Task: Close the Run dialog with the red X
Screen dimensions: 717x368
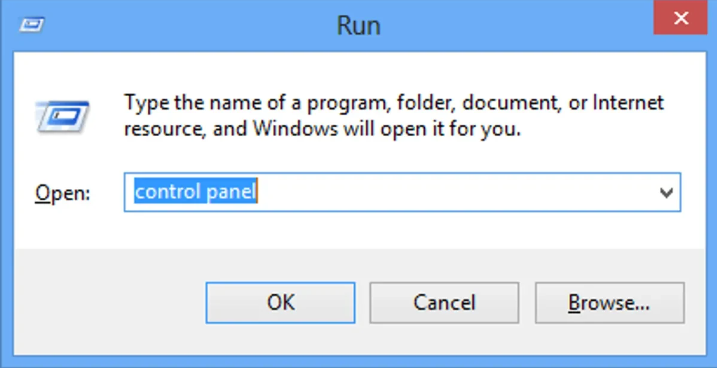Action: pyautogui.click(x=680, y=18)
